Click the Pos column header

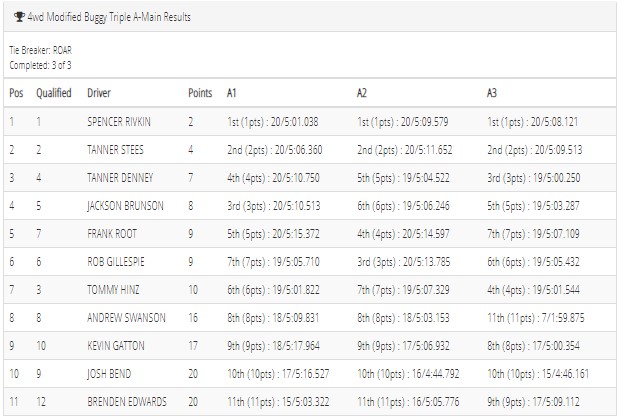[16, 93]
